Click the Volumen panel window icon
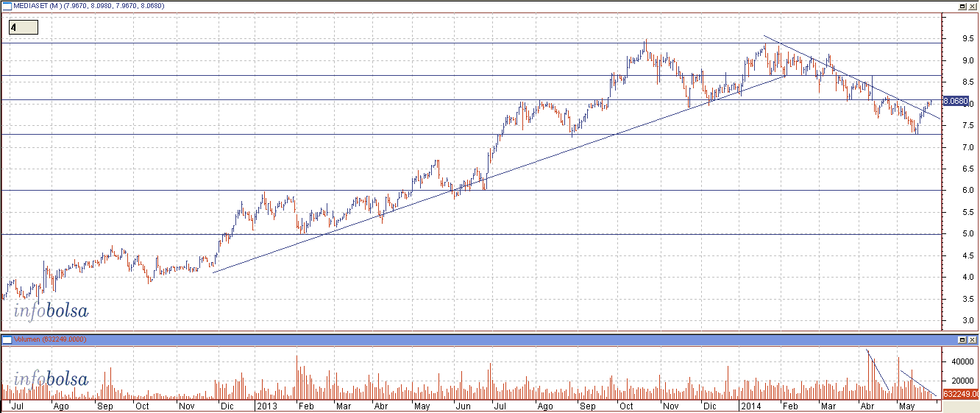The width and height of the screenshot is (980, 413). click(6, 339)
